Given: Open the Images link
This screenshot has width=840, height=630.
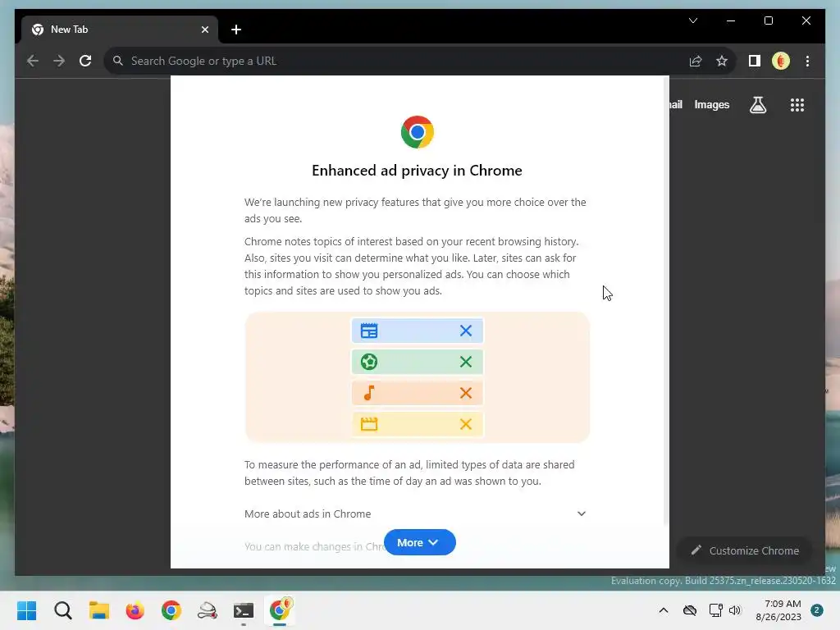Looking at the screenshot, I should [711, 105].
